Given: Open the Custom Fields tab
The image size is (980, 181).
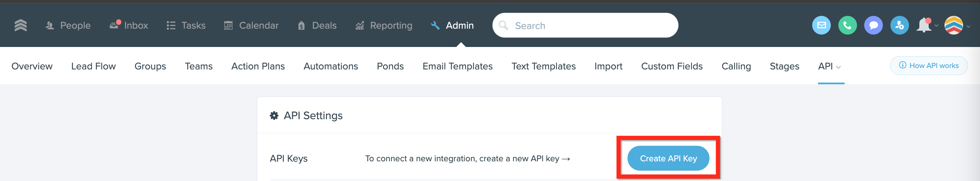Looking at the screenshot, I should [672, 66].
